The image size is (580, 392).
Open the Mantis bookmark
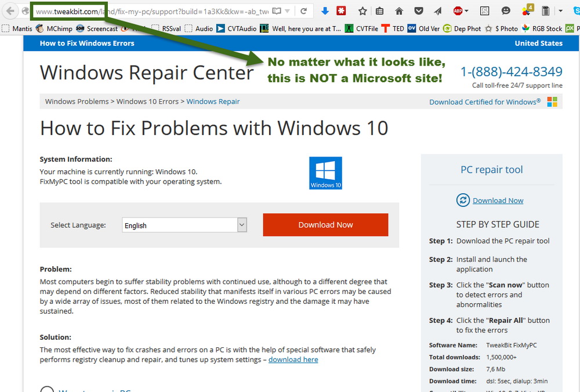(17, 28)
